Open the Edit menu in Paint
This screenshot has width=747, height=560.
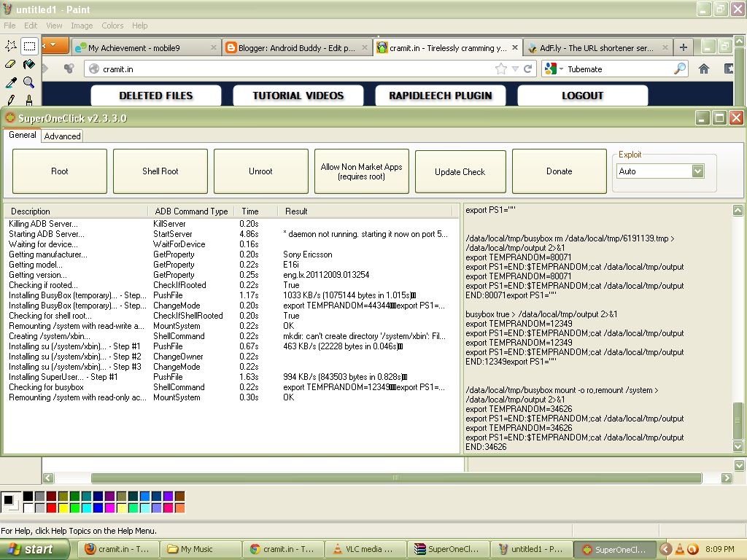tap(31, 26)
